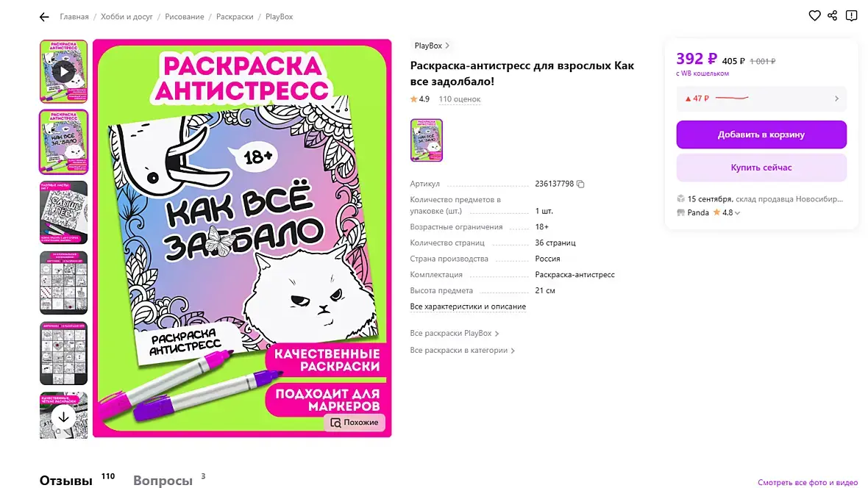Play the product video thumbnail

[64, 71]
